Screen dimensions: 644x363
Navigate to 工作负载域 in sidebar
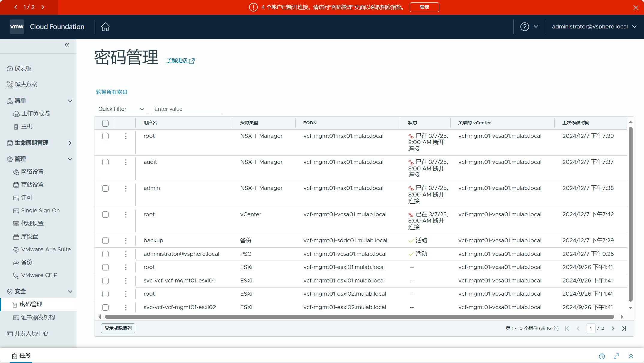(35, 114)
